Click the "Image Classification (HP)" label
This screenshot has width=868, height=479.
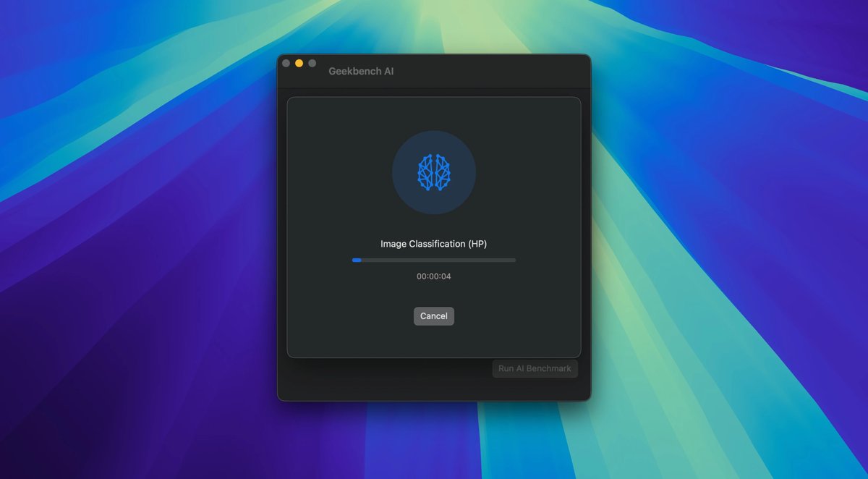click(x=434, y=244)
